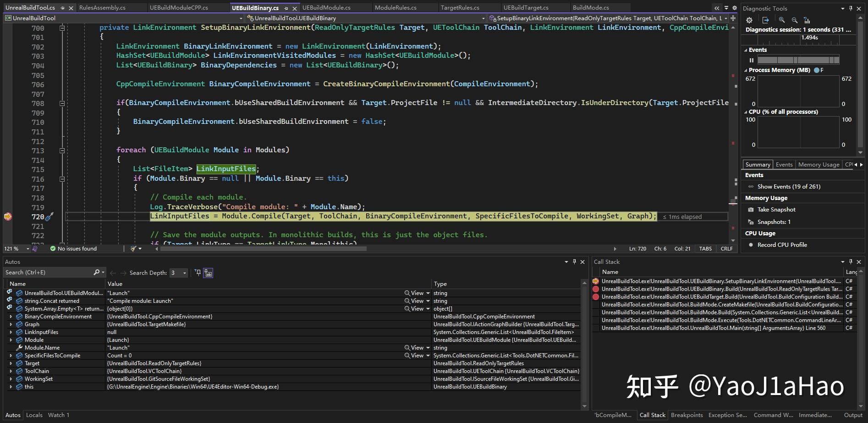Pin the Diagnostic Tools panel
868x423 pixels.
click(851, 8)
